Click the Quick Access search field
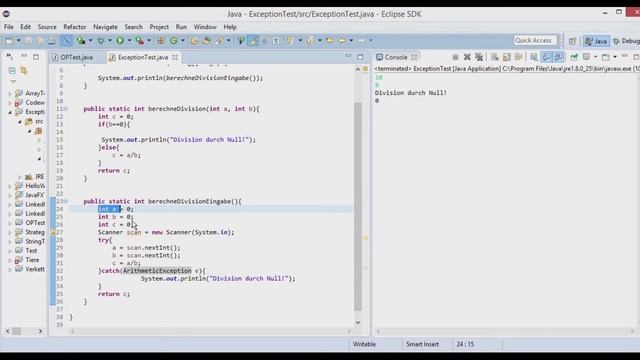 [x=535, y=40]
